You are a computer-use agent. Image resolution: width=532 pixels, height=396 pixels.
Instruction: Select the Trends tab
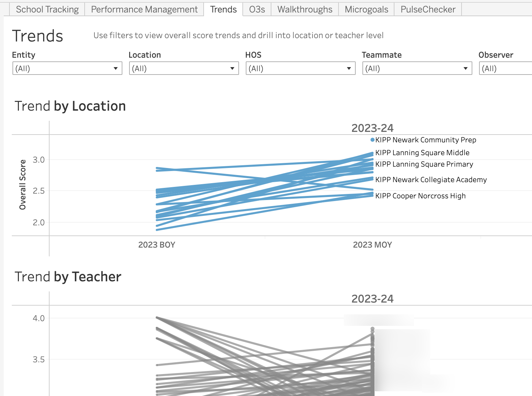click(223, 9)
